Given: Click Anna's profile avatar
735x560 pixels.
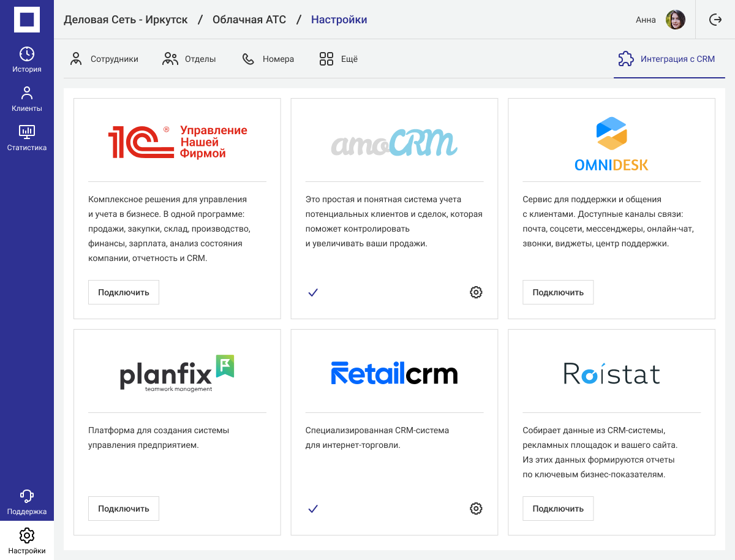Looking at the screenshot, I should coord(675,20).
